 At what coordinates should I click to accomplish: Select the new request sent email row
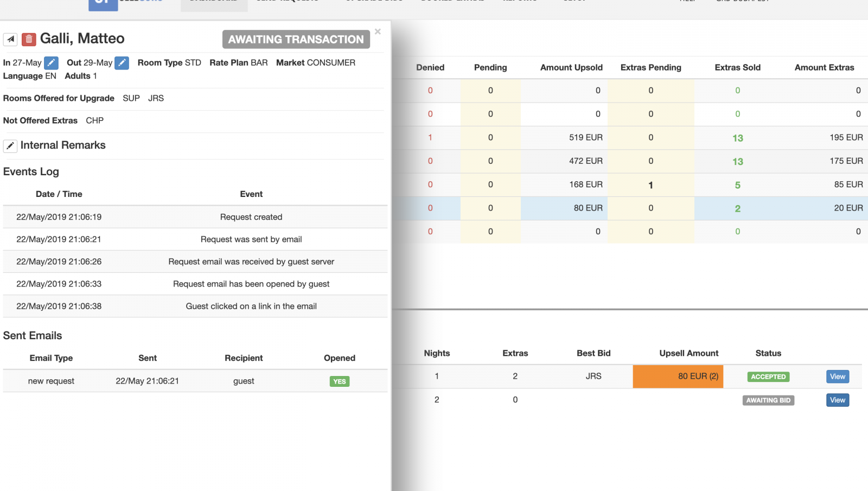(x=195, y=381)
